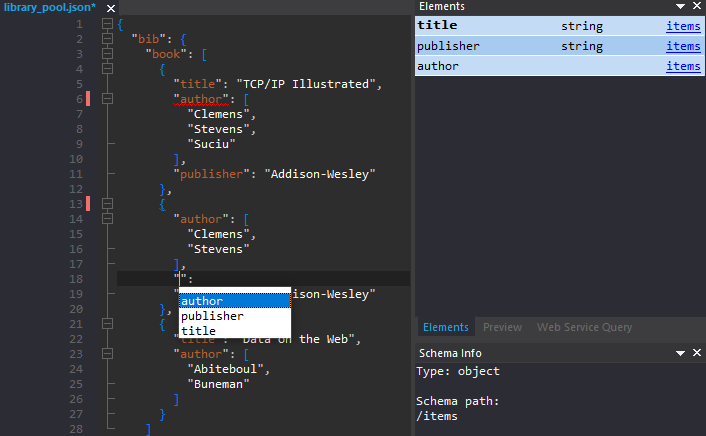Collapse the object fold on line 4
Image resolution: width=706 pixels, height=436 pixels.
pyautogui.click(x=107, y=69)
